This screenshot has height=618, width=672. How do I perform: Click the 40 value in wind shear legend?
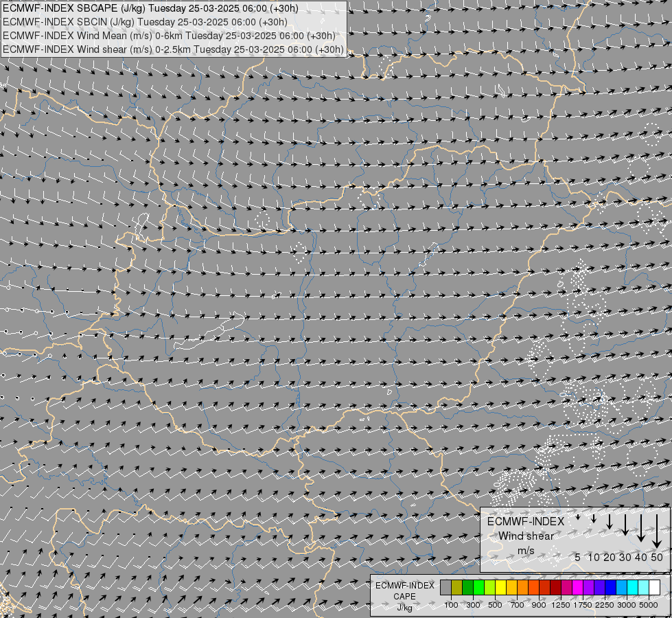point(641,557)
